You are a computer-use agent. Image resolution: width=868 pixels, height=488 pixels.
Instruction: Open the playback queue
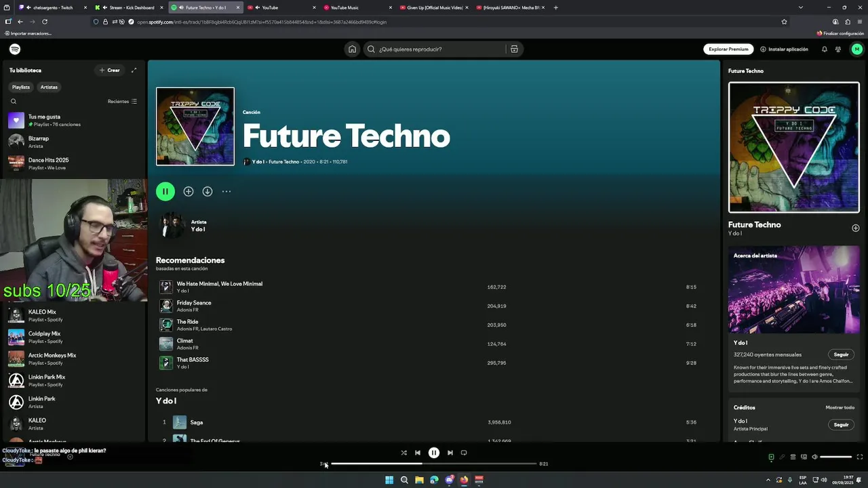(793, 457)
